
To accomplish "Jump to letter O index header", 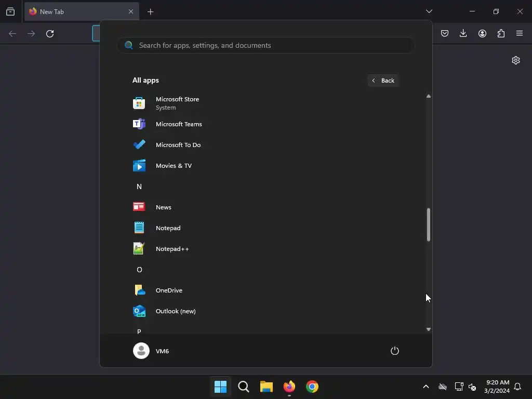I will 139,270.
